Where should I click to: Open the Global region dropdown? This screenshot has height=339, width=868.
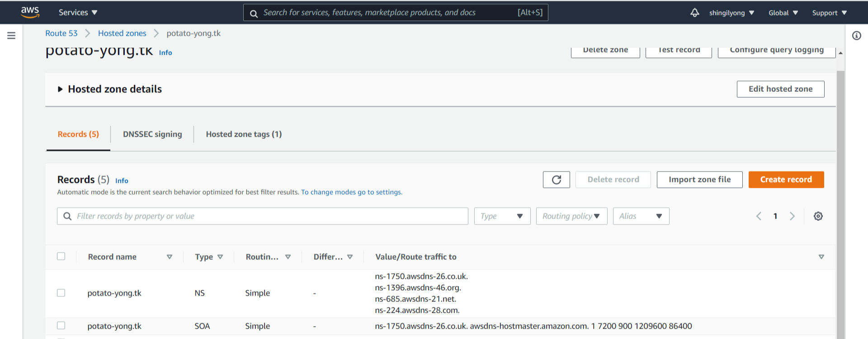point(783,13)
